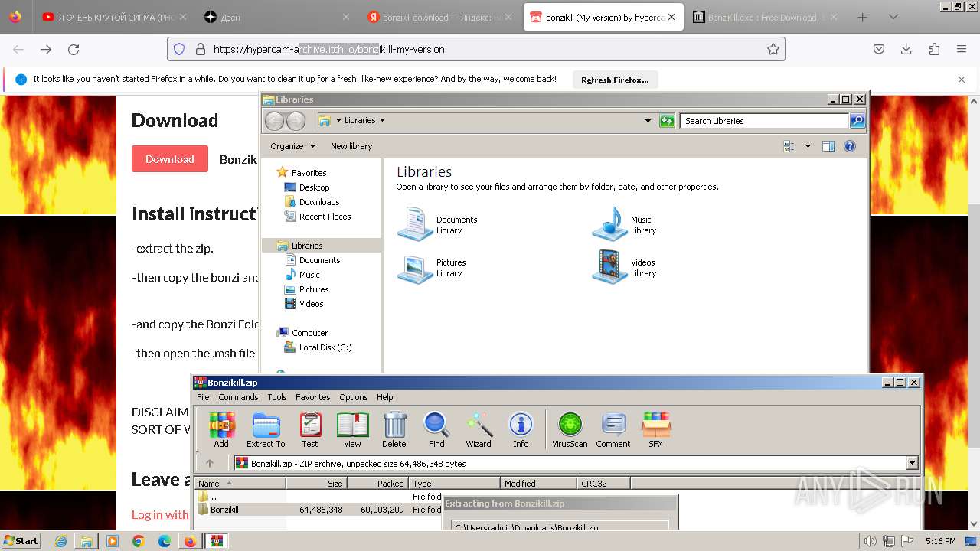This screenshot has height=551, width=980.
Task: Start VirusScan on the archive
Action: 570,429
